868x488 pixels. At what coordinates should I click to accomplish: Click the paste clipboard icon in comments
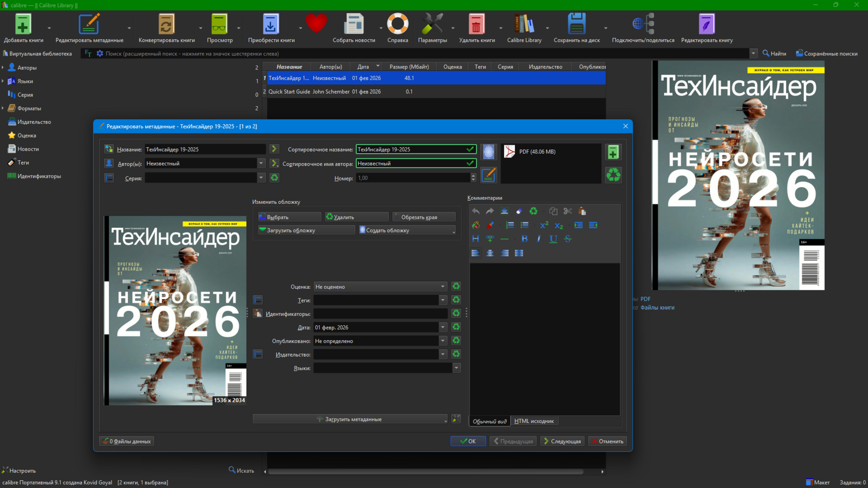click(582, 211)
